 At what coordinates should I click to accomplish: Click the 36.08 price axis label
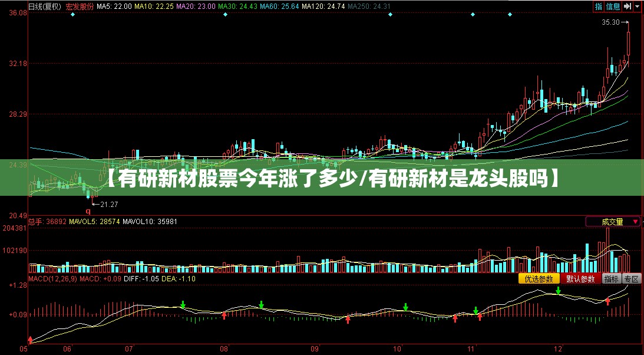[18, 13]
